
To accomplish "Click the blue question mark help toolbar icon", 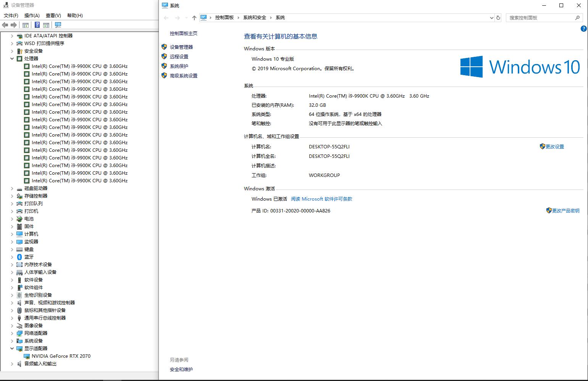I will [x=37, y=25].
